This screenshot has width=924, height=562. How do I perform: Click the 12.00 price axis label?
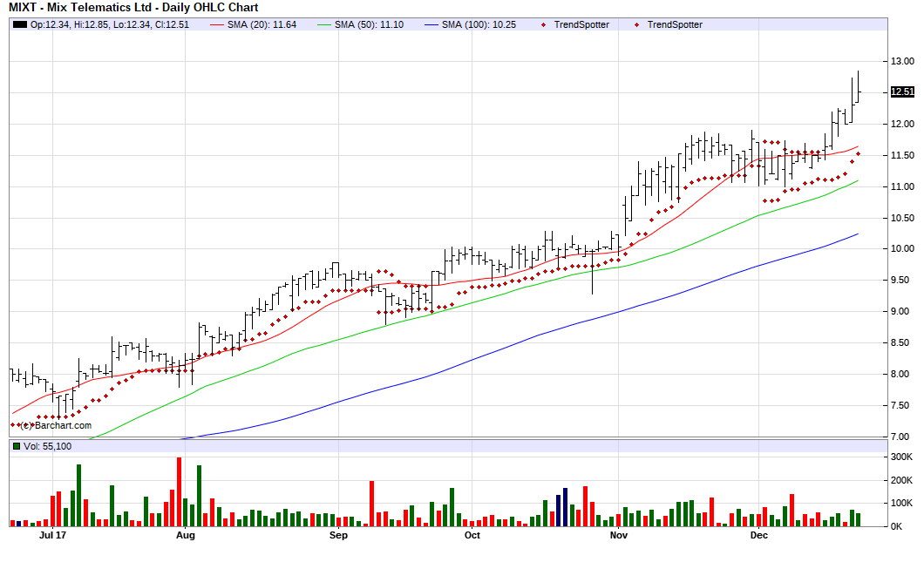tap(902, 124)
